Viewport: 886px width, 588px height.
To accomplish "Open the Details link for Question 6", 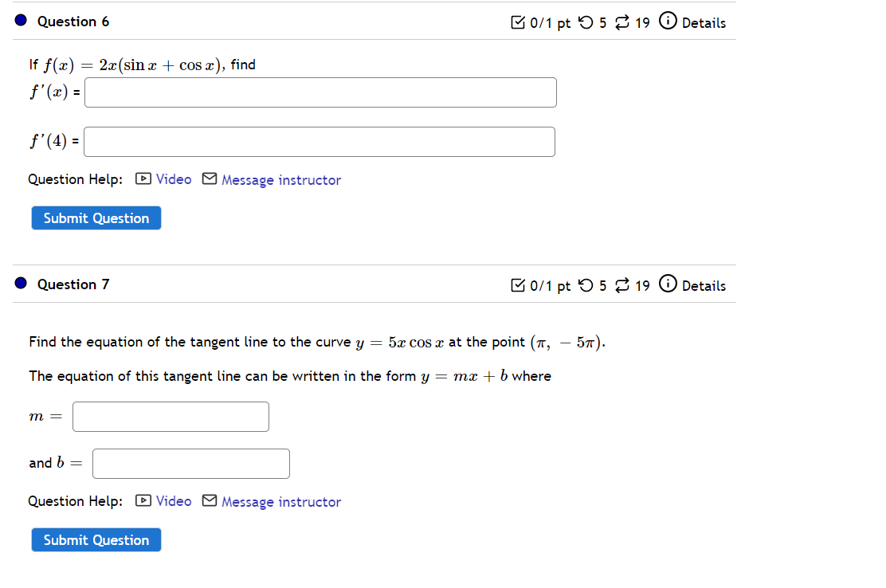I will (x=704, y=22).
